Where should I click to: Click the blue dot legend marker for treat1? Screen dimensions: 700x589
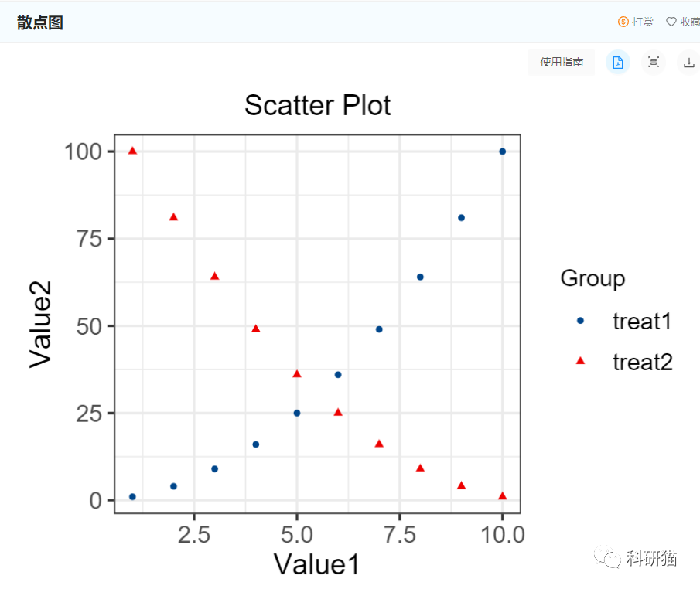[x=579, y=321]
